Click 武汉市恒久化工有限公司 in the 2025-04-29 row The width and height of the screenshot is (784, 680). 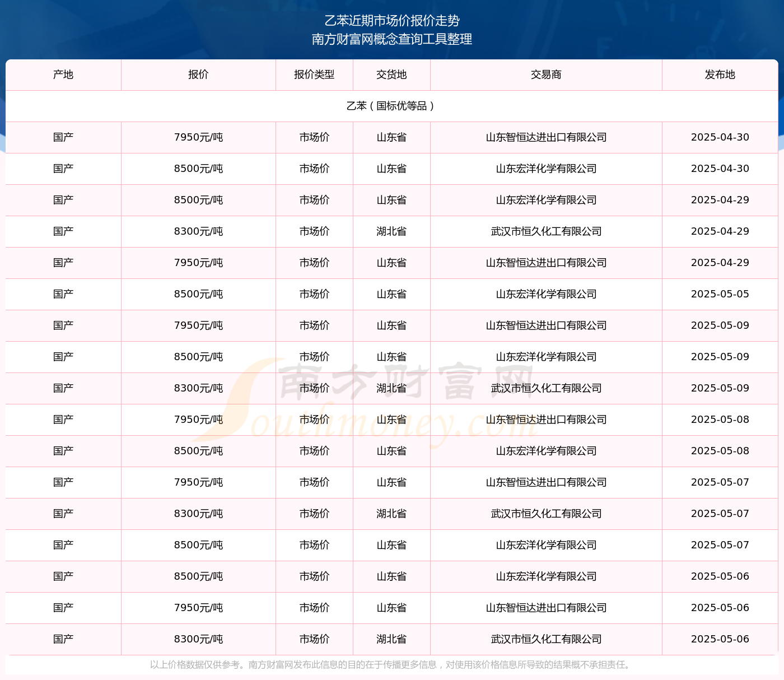[x=546, y=231]
